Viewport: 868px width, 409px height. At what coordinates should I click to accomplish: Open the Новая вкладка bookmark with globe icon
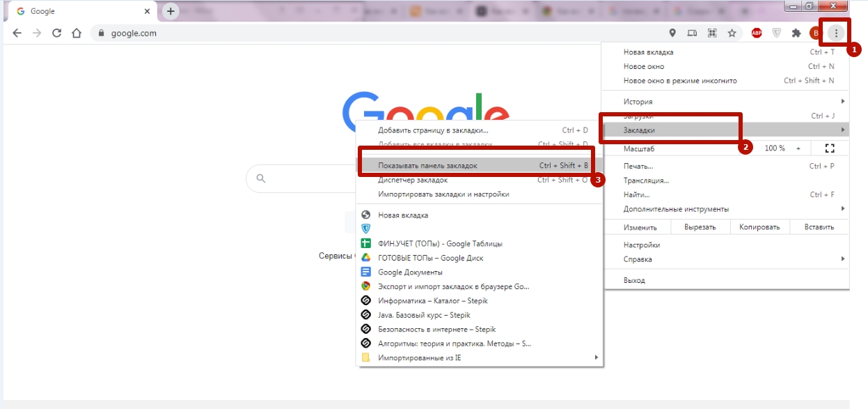[480, 215]
